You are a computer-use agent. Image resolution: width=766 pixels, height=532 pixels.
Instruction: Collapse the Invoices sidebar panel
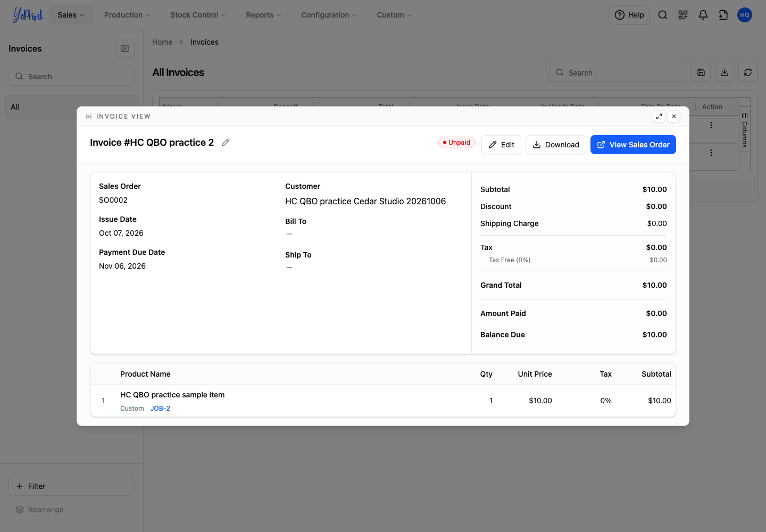pos(125,48)
